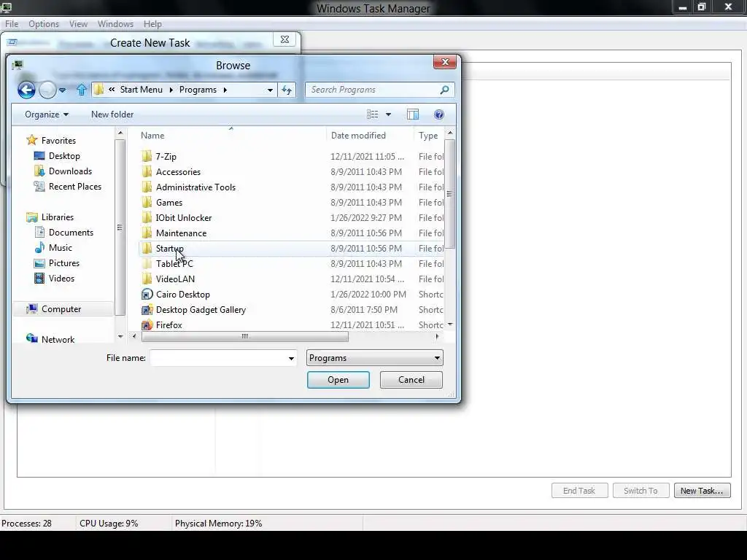
Task: Click the New folder button
Action: point(112,114)
